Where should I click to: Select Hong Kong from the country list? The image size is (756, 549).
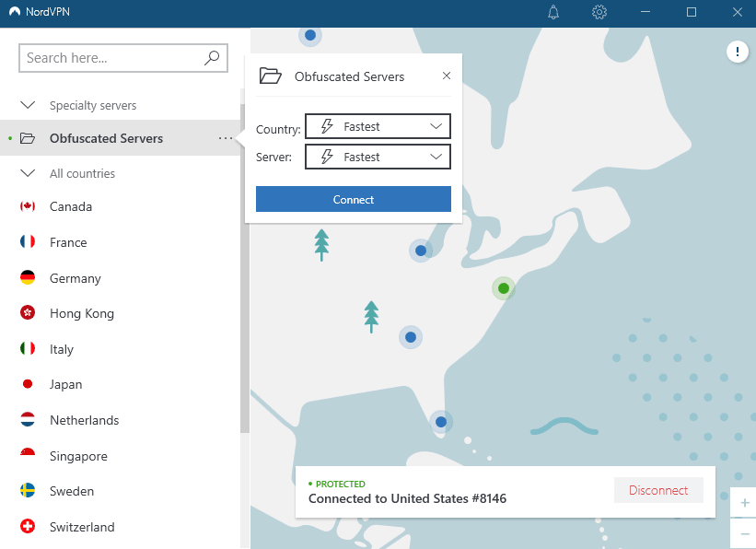(x=120, y=313)
